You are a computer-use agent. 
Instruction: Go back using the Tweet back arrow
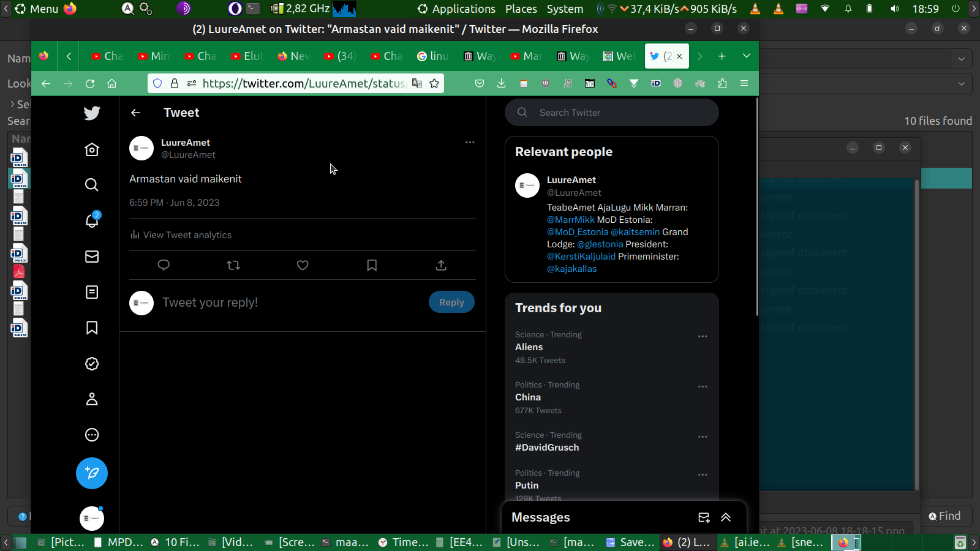click(x=135, y=113)
